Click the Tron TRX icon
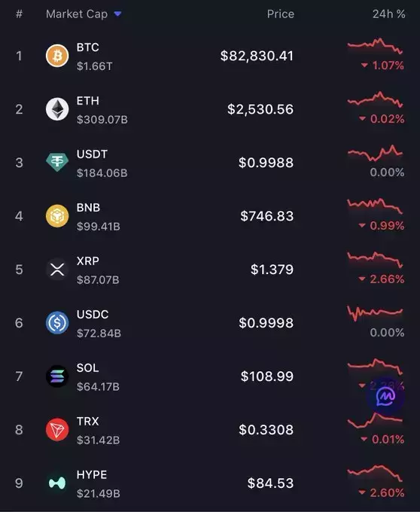 tap(57, 430)
